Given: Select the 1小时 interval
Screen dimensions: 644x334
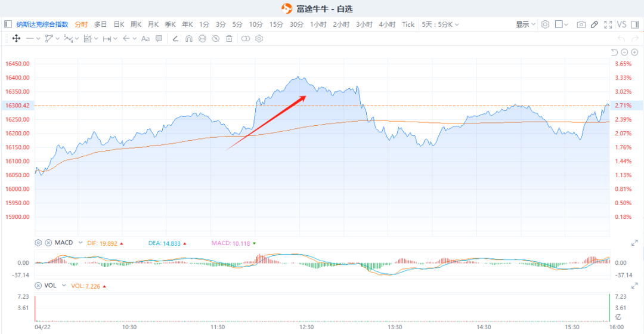Looking at the screenshot, I should tap(318, 24).
